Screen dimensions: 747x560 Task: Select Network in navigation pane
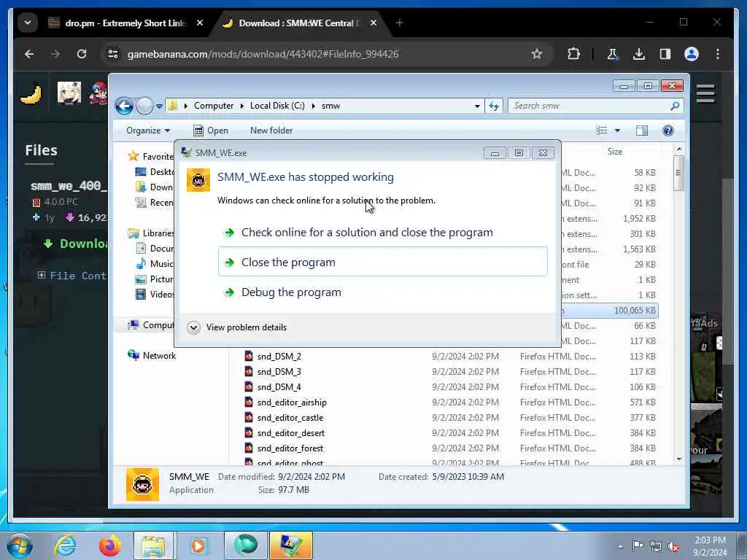click(x=159, y=356)
